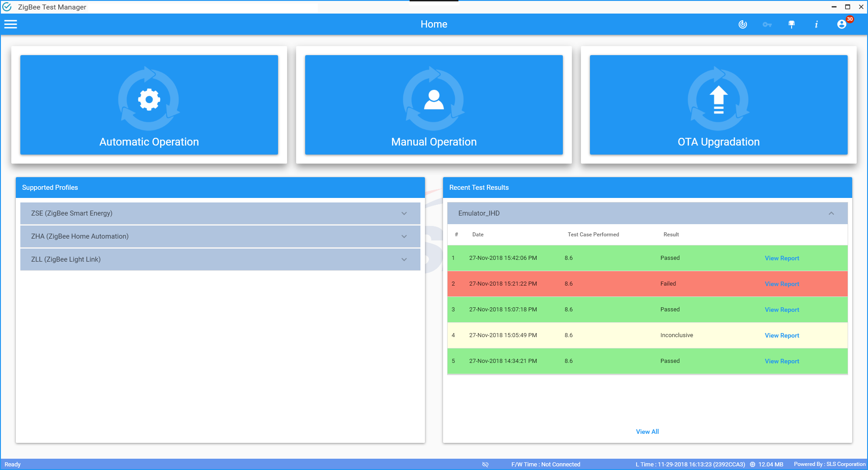Viewport: 868px width, 470px height.
Task: Click the pin icon in header
Action: tap(792, 24)
